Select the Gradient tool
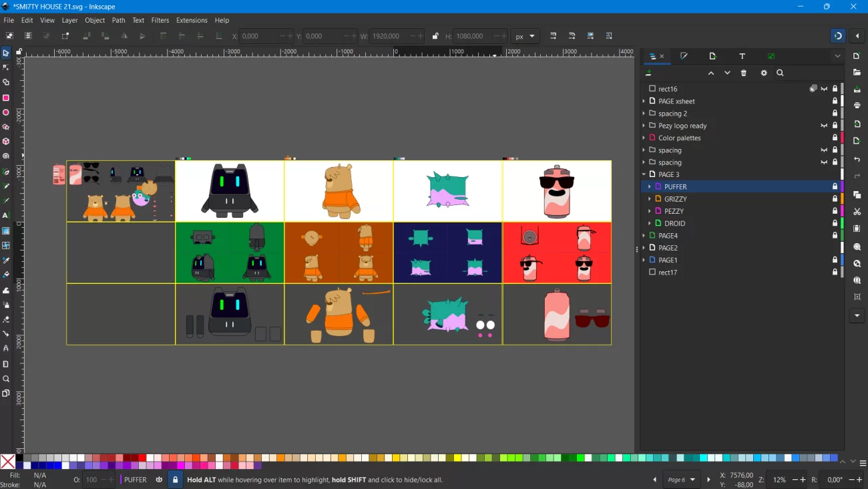 [x=6, y=231]
